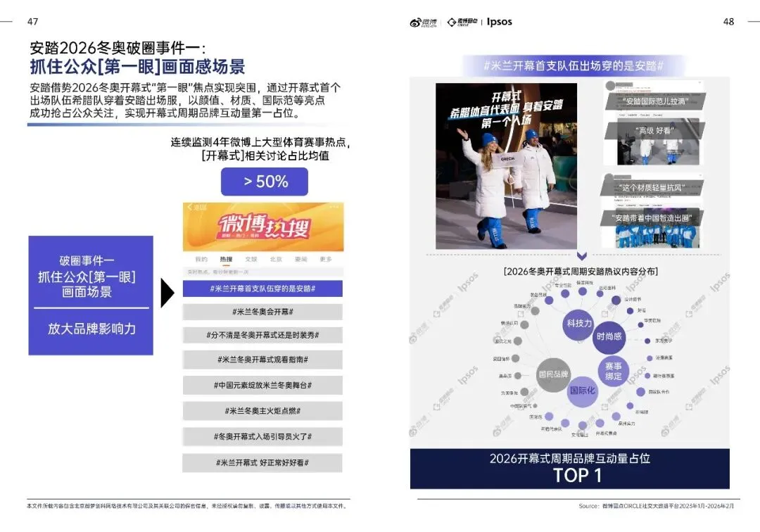Click the page number 47
Image resolution: width=760 pixels, height=532 pixels.
point(32,22)
